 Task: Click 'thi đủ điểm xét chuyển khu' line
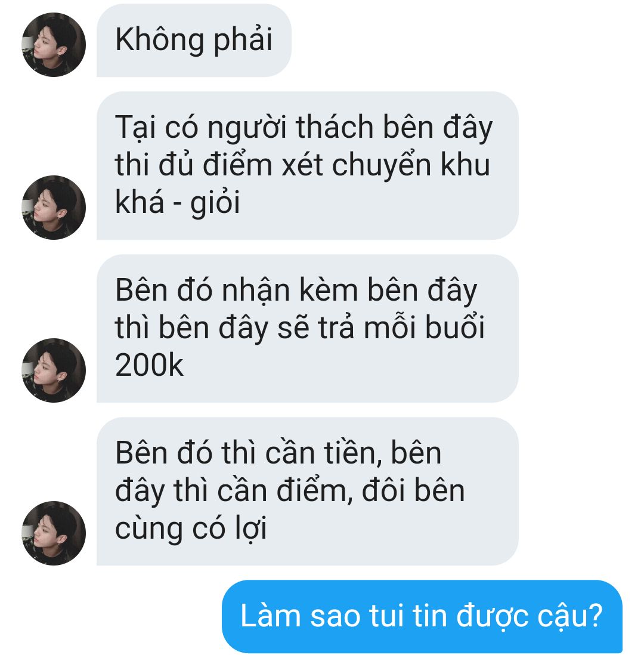pyautogui.click(x=302, y=165)
